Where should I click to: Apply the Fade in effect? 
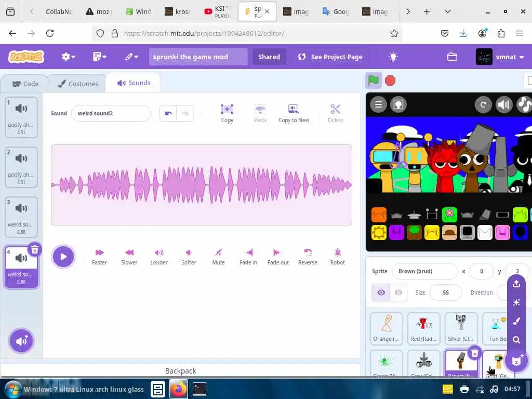(248, 257)
